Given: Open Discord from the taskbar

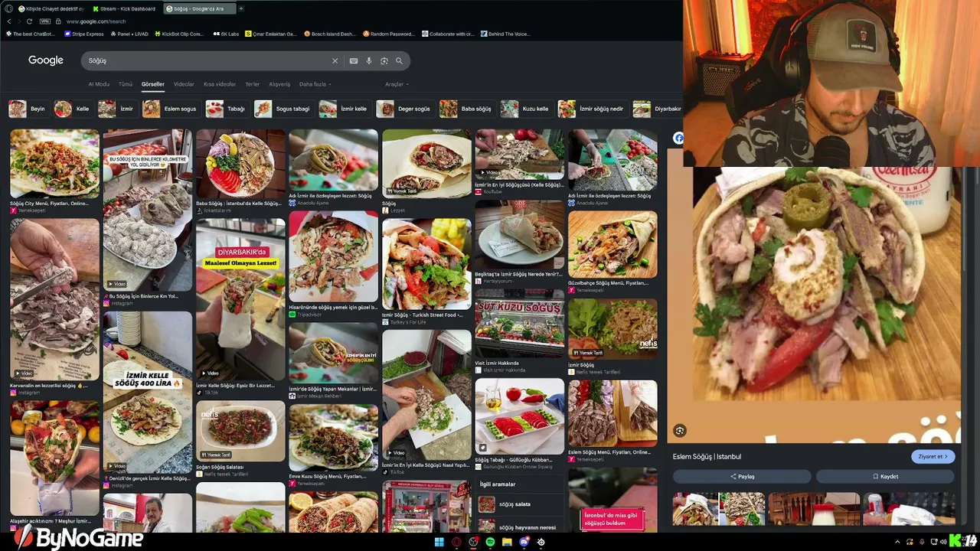Looking at the screenshot, I should click(524, 542).
